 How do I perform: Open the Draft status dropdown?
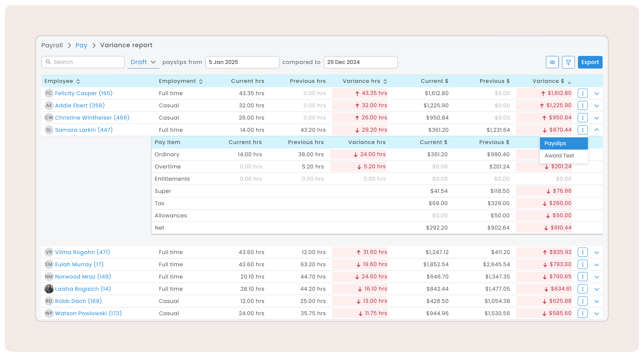click(143, 62)
